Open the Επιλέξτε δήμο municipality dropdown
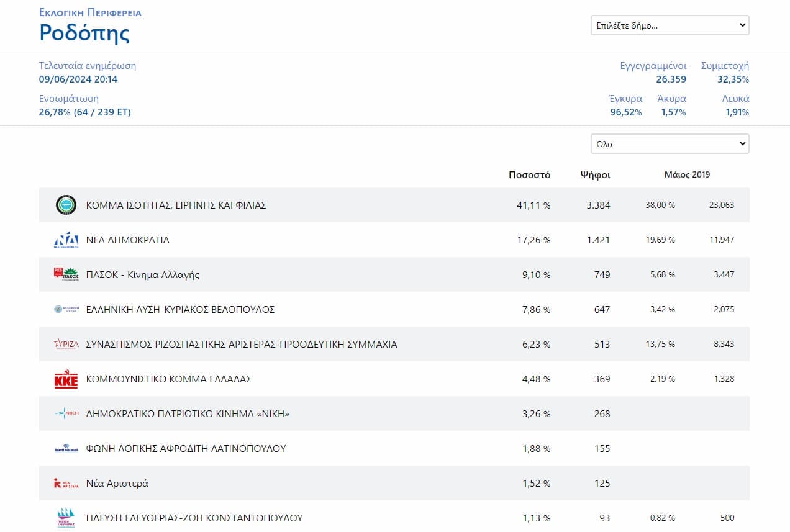Image resolution: width=790 pixels, height=532 pixels. coord(670,25)
